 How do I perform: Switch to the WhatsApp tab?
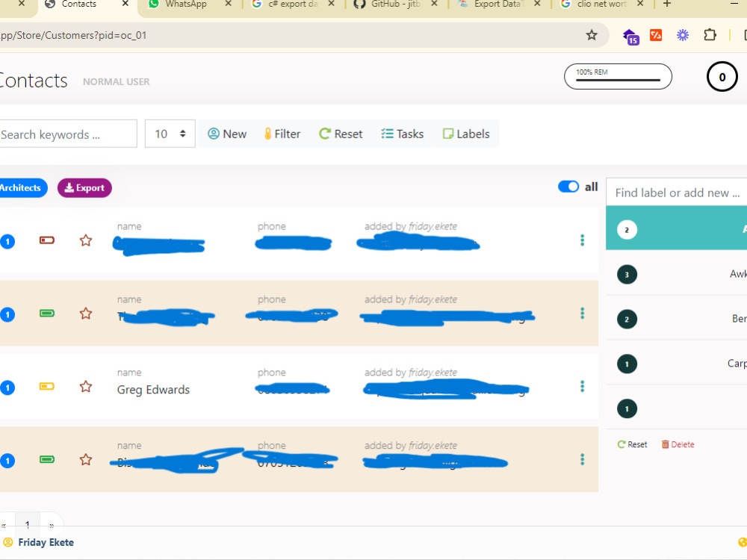(x=186, y=4)
